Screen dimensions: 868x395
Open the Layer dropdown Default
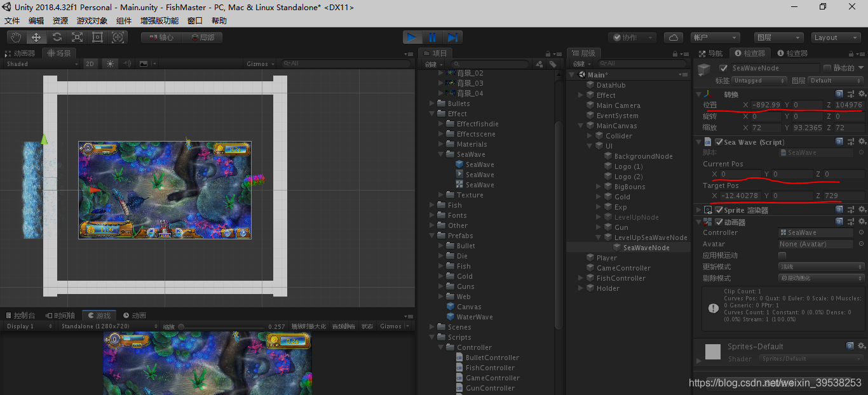coord(836,81)
